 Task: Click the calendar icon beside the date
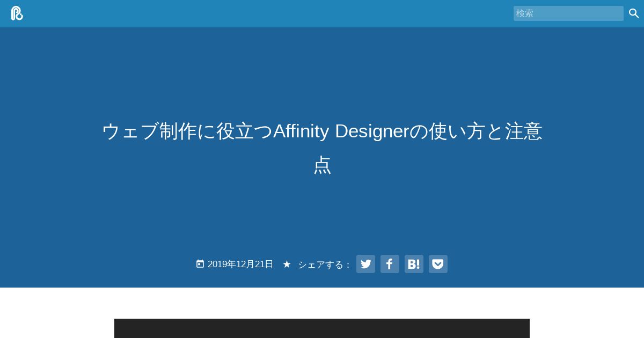tap(200, 264)
